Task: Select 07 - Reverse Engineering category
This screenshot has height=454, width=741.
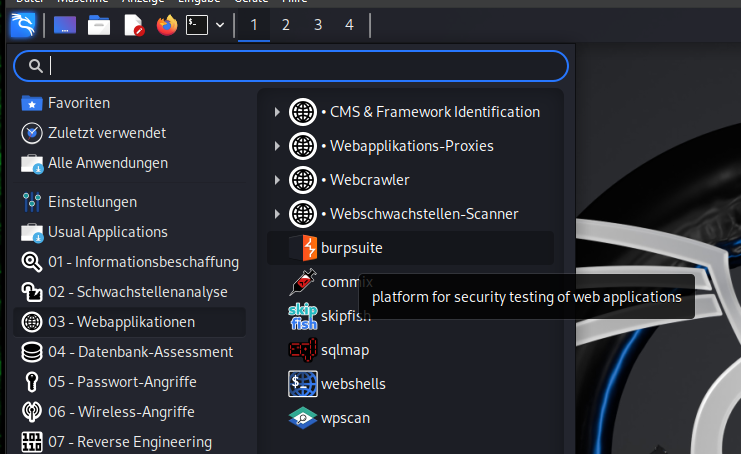Action: click(x=129, y=442)
